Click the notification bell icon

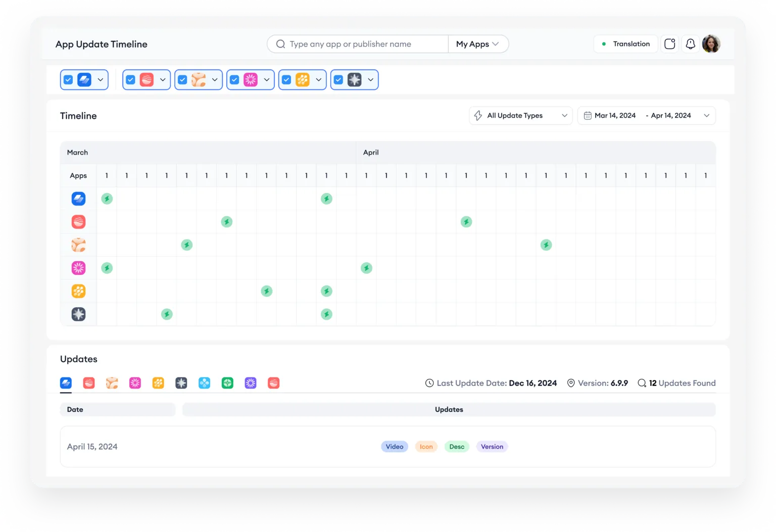pos(690,44)
